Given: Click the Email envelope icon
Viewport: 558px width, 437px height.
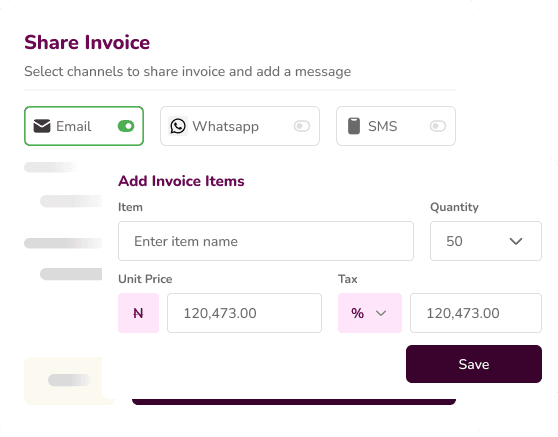Looking at the screenshot, I should click(x=42, y=126).
